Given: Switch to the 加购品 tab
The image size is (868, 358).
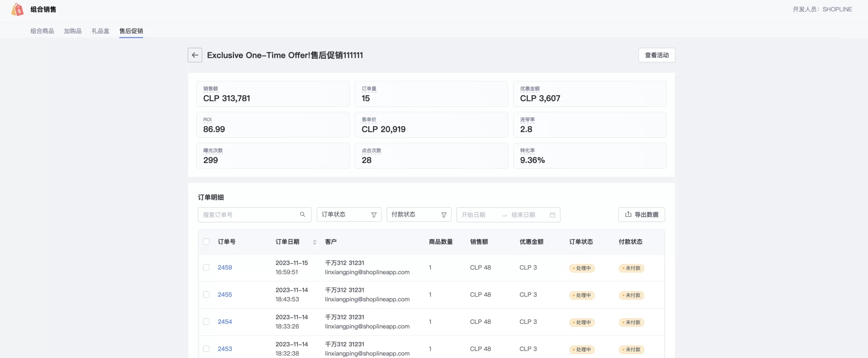Looking at the screenshot, I should [73, 31].
